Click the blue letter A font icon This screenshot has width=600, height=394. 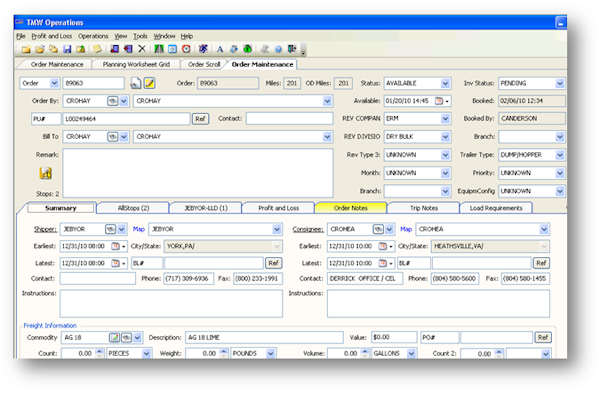pos(220,49)
